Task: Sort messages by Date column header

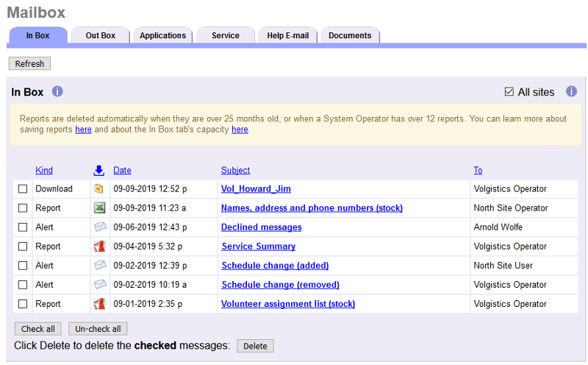Action: [122, 170]
